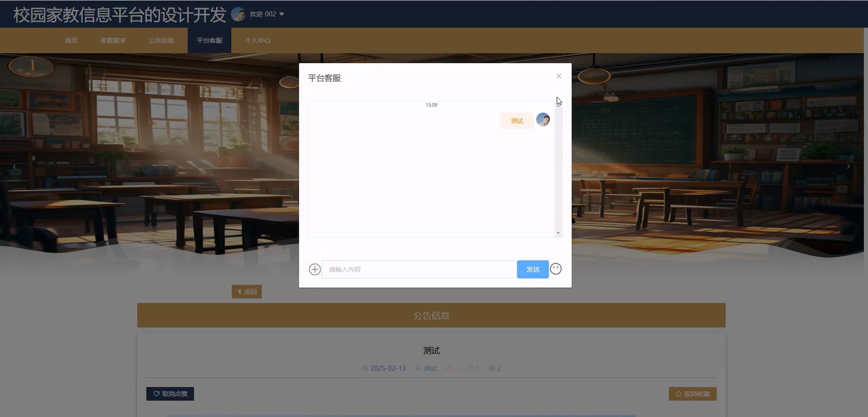
Task: Open the emoji picker face icon
Action: point(556,269)
